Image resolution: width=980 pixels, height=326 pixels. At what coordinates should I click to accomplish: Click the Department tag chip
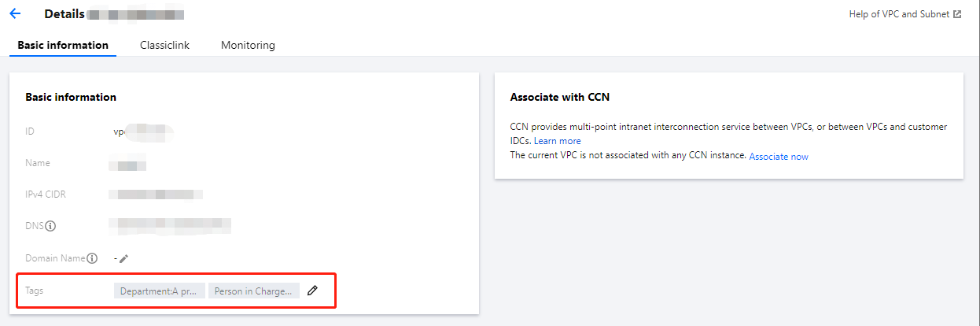click(x=159, y=291)
